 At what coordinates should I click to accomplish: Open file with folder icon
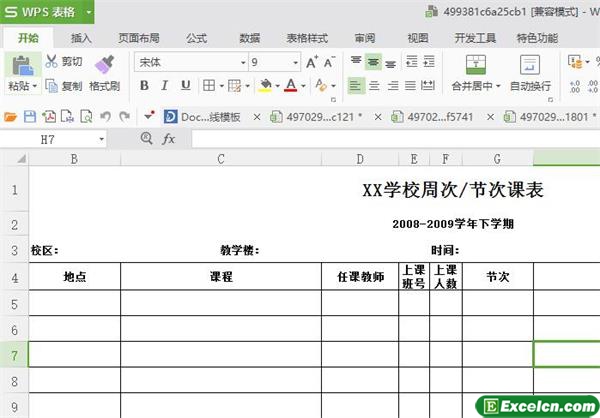click(x=11, y=117)
